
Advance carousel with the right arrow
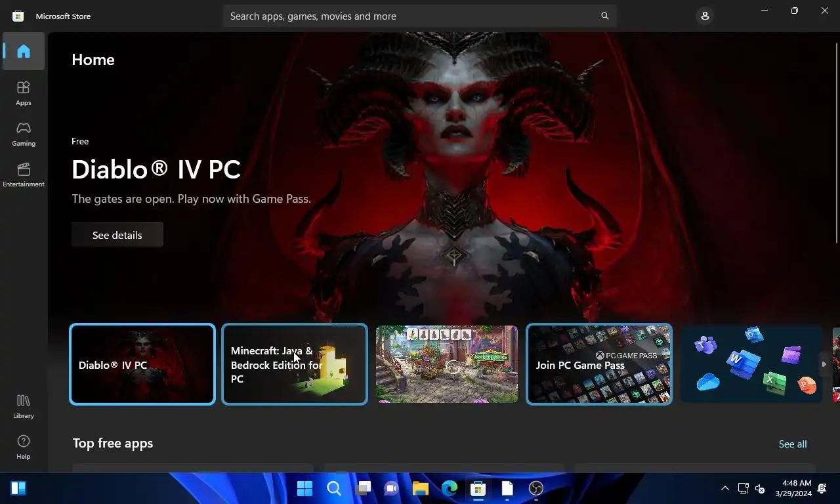(824, 364)
